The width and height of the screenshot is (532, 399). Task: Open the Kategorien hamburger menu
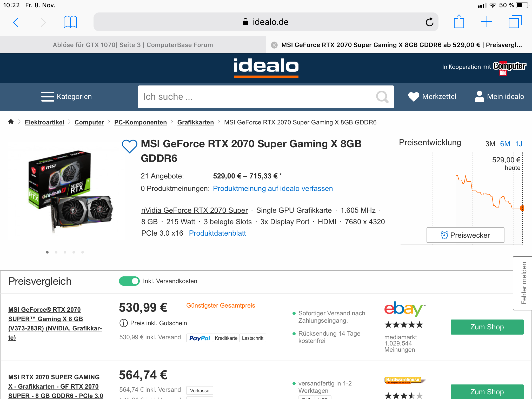click(66, 97)
